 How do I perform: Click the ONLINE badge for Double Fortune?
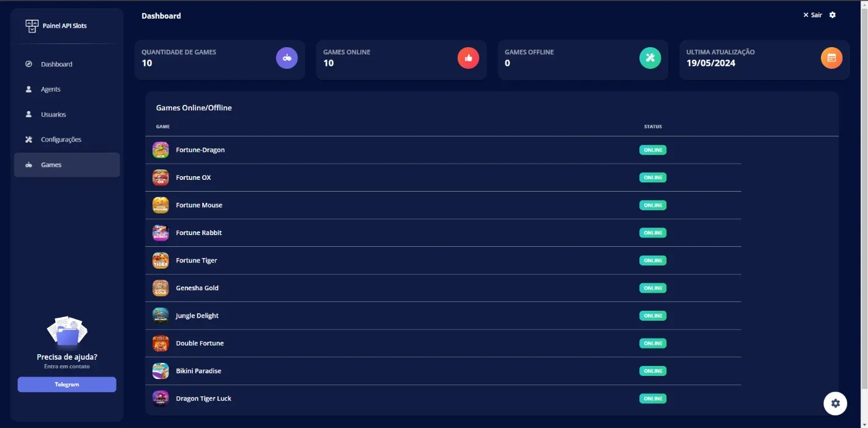[653, 343]
